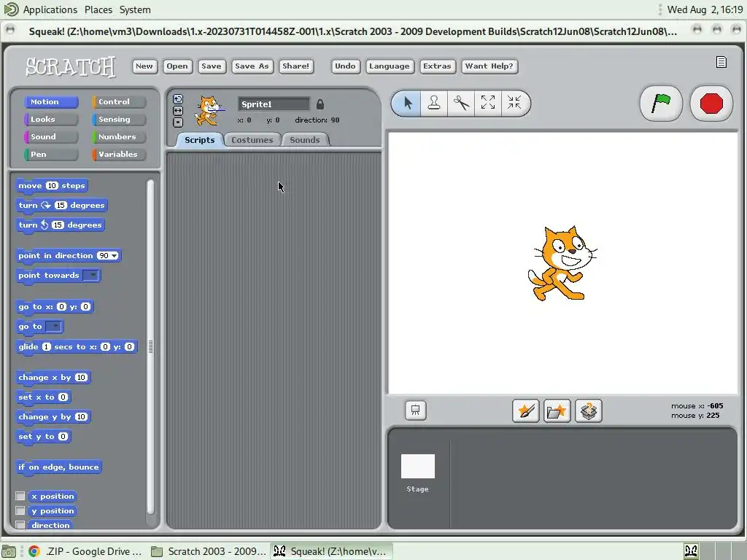This screenshot has height=560, width=747.
Task: Click the Scratch logo
Action: click(x=71, y=66)
